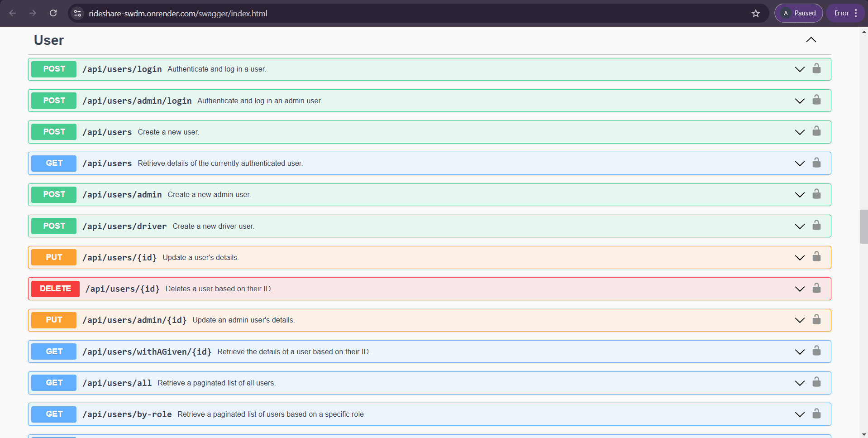Open the /api/users/all path link
The image size is (868, 438).
(117, 383)
